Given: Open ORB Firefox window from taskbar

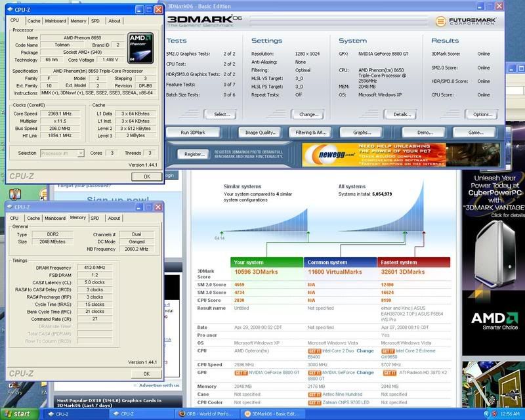Looking at the screenshot, I should click(207, 414).
